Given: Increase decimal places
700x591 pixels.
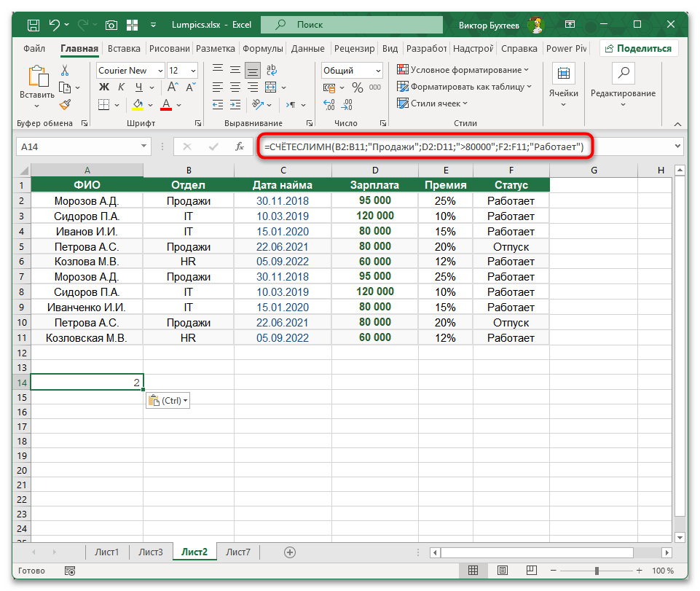Looking at the screenshot, I should pos(329,105).
